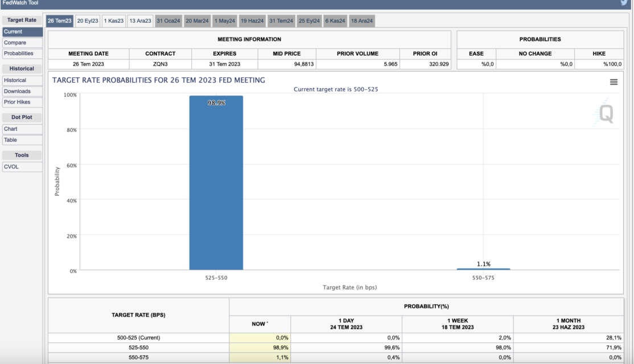Select the 1 May24 meeting tab
The width and height of the screenshot is (634, 364).
coord(225,21)
